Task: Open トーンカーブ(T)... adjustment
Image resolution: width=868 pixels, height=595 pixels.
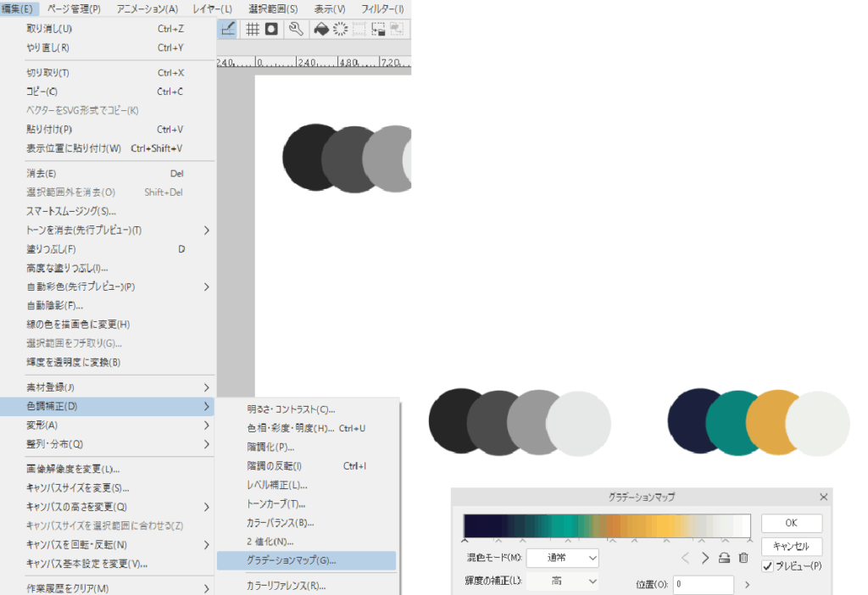Action: (x=307, y=503)
